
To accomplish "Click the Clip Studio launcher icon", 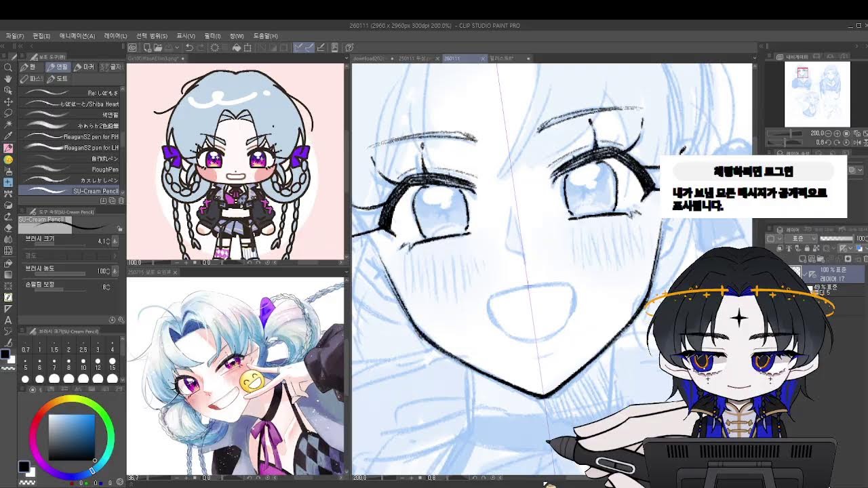I will 133,47.
